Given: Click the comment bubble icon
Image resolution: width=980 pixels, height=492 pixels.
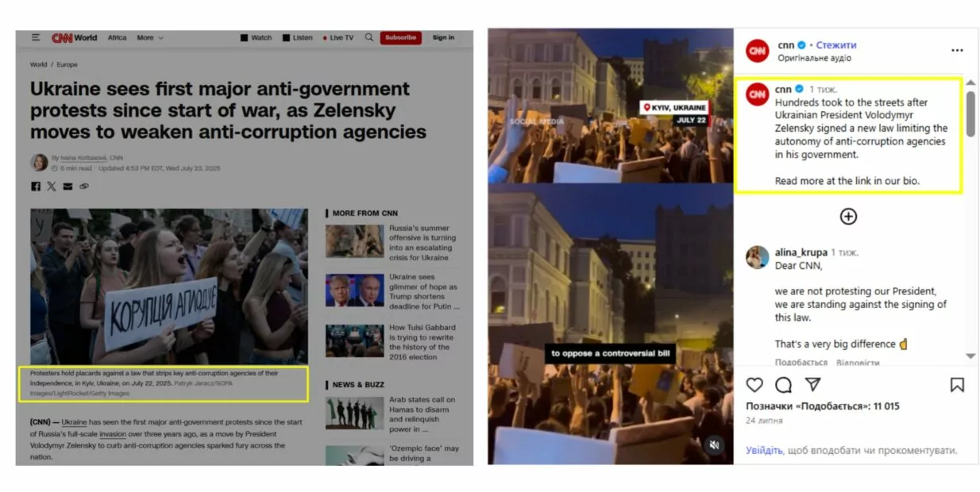Looking at the screenshot, I should tap(783, 385).
